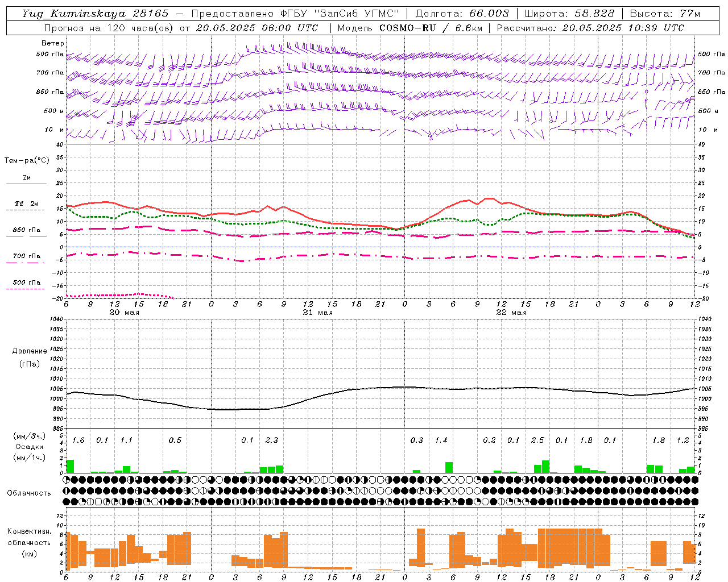Select the 21 мая date label
Viewport: 728px width, 582px height.
(x=317, y=313)
